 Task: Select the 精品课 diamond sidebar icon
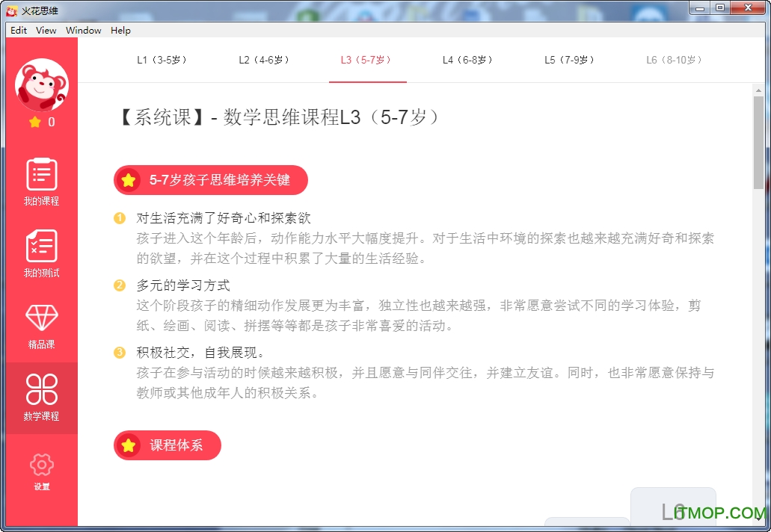pos(41,324)
